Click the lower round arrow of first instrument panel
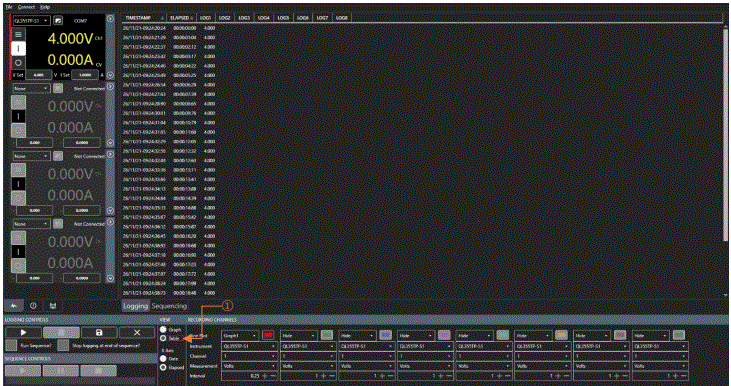 pyautogui.click(x=110, y=75)
